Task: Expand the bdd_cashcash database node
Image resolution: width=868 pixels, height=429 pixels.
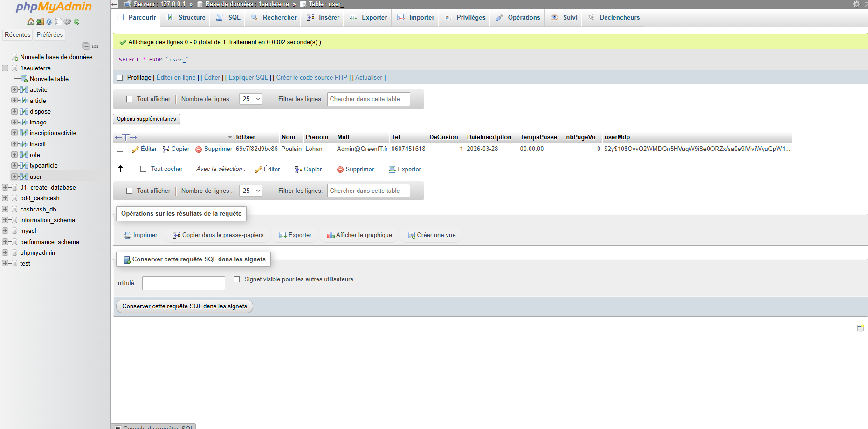Action: click(5, 198)
